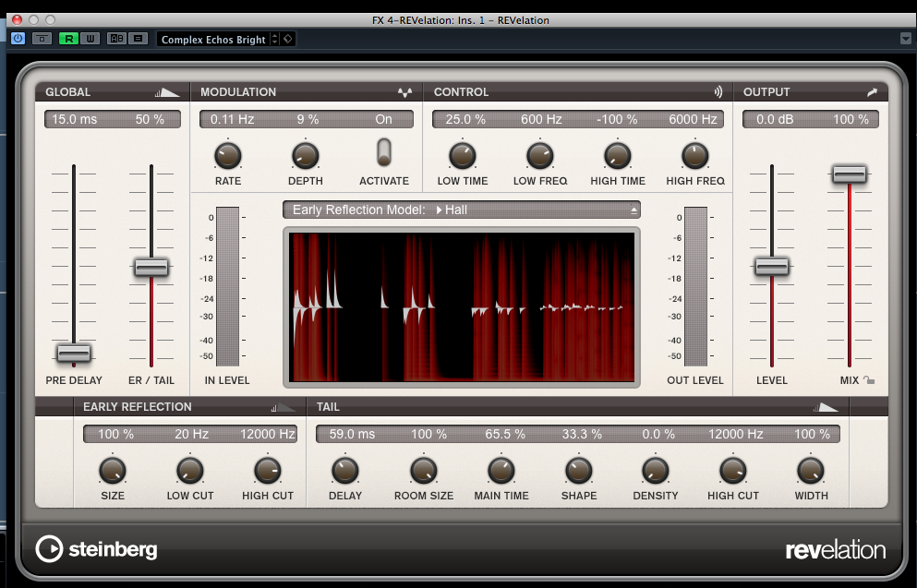The height and width of the screenshot is (588, 917).
Task: Click the Pre Delay fader handle
Action: coord(74,353)
